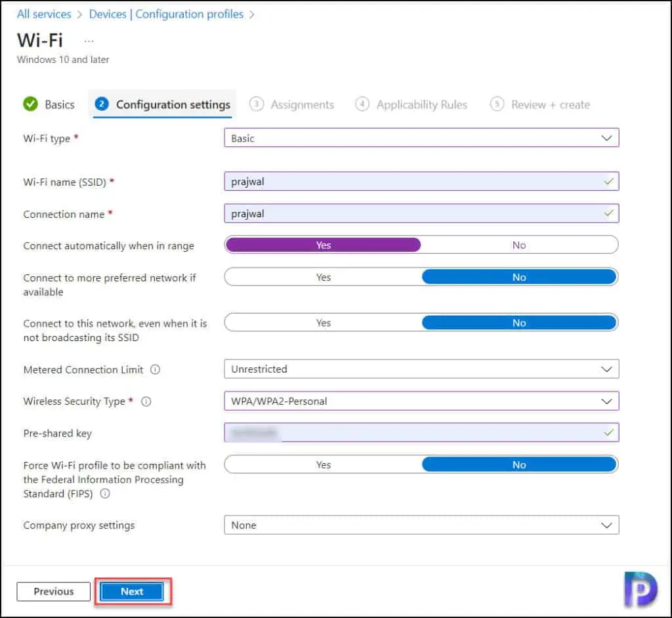This screenshot has height=618, width=672.
Task: Click the Wi-Fi name (SSID) field
Action: (421, 181)
